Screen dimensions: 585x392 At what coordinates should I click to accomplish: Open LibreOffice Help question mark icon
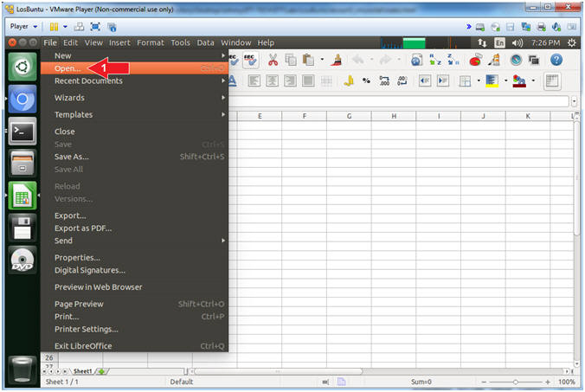click(556, 60)
